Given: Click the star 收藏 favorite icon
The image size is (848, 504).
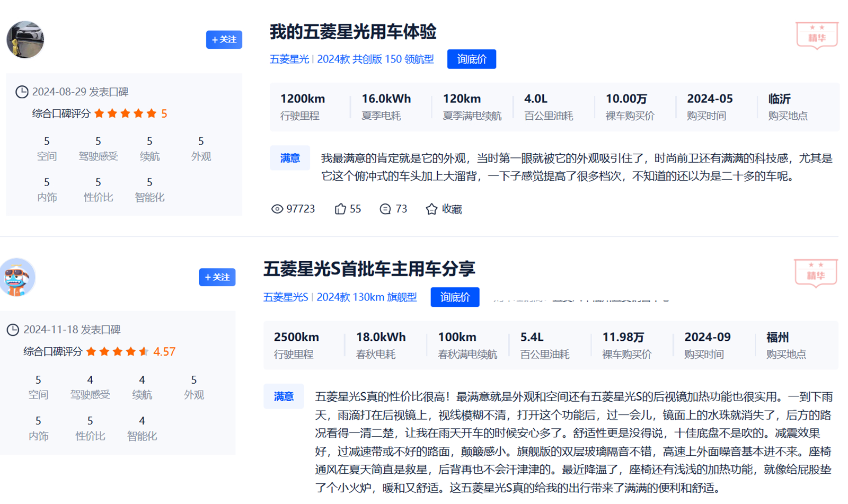Looking at the screenshot, I should 431,209.
